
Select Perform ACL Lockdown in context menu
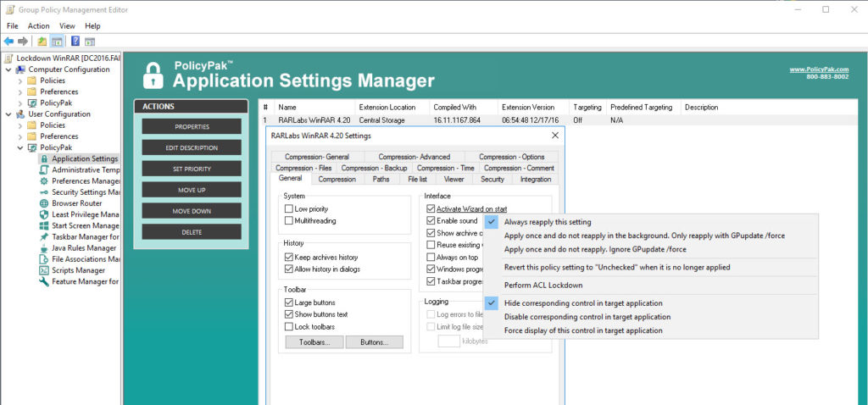pyautogui.click(x=543, y=285)
